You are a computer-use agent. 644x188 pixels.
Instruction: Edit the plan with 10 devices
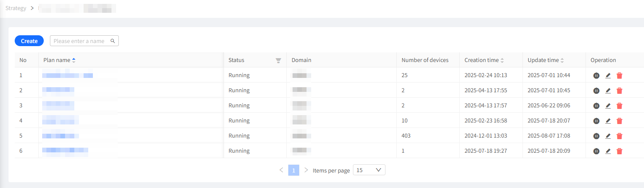tap(608, 121)
